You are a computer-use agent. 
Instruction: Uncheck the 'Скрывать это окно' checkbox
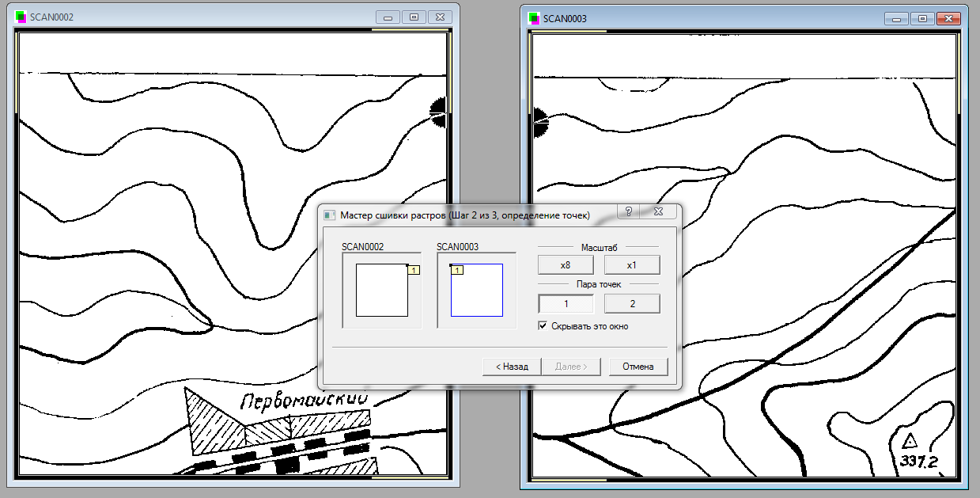[x=543, y=325]
